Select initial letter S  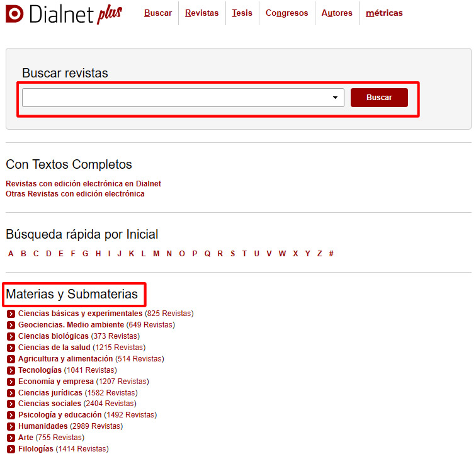(232, 254)
